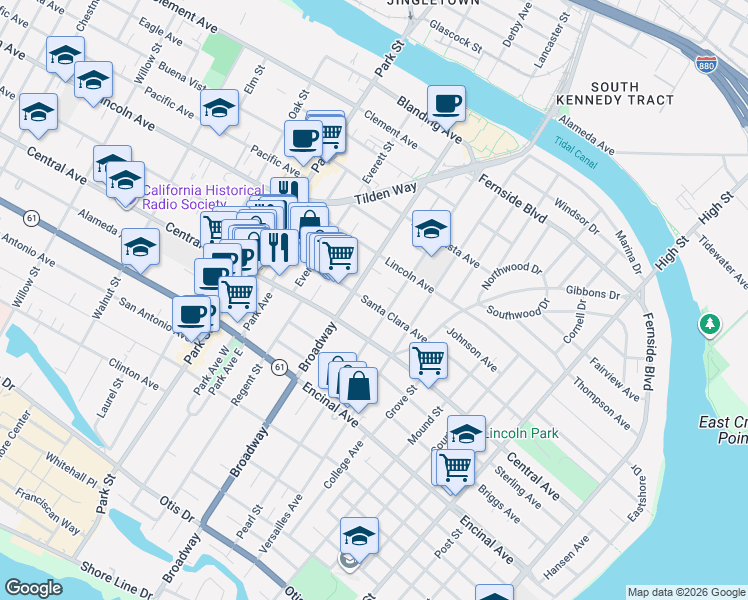Image resolution: width=748 pixels, height=600 pixels.
Task: Open the Google logo link
Action: pyautogui.click(x=33, y=588)
